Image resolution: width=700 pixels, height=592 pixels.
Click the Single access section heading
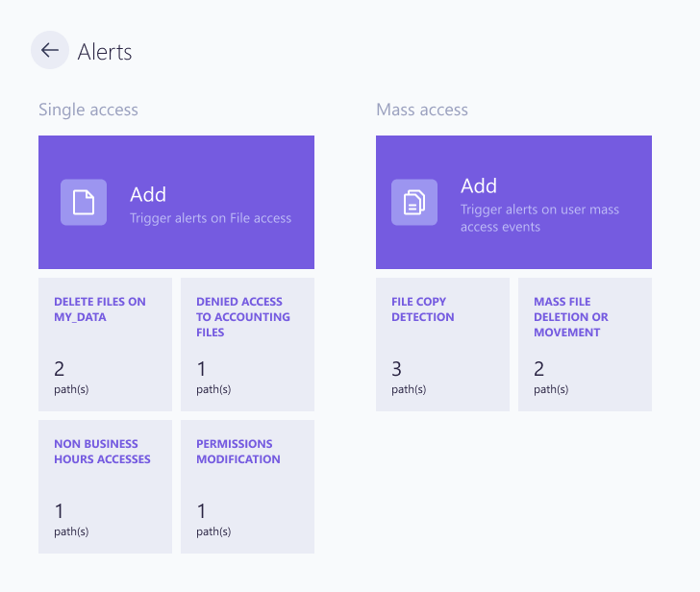click(88, 110)
